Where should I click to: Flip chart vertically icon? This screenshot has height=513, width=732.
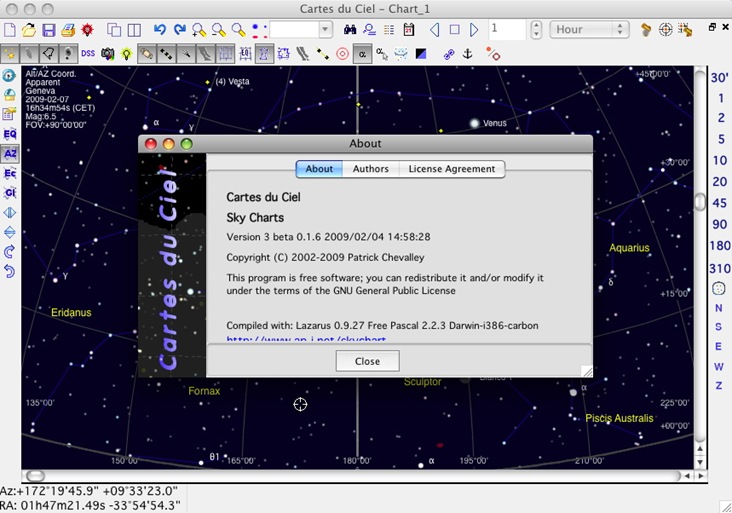10,232
